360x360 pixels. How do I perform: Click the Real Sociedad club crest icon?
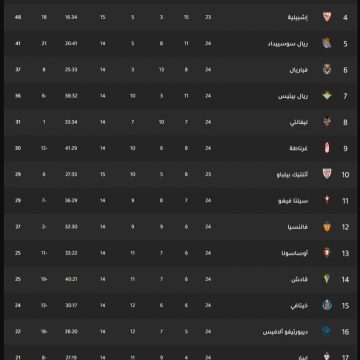(327, 43)
